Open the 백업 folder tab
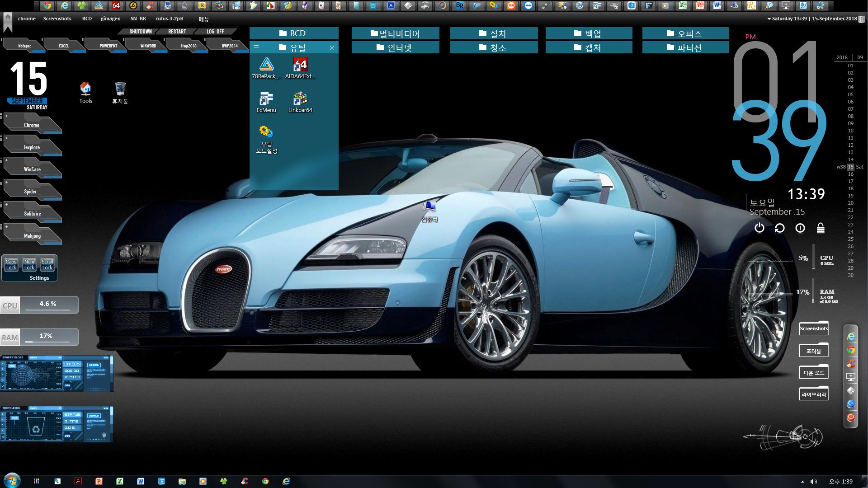Viewport: 868px width, 488px height. 589,33
